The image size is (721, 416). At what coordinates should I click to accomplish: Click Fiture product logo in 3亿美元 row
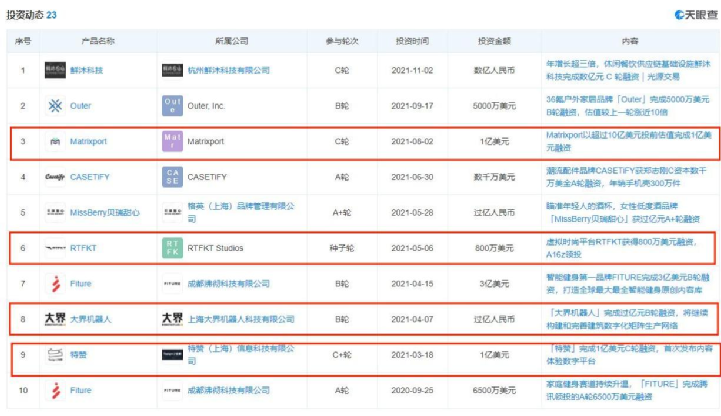pyautogui.click(x=55, y=284)
